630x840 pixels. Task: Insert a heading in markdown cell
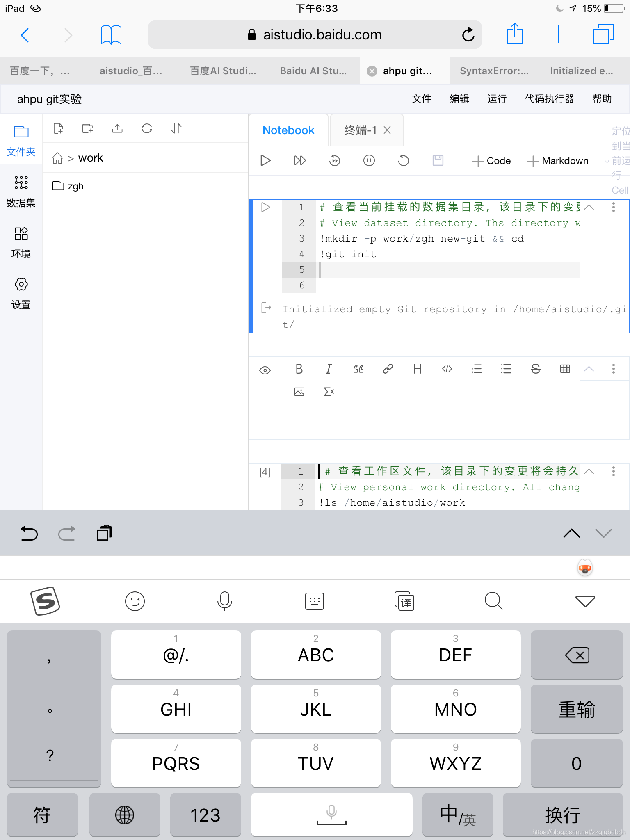(x=418, y=369)
